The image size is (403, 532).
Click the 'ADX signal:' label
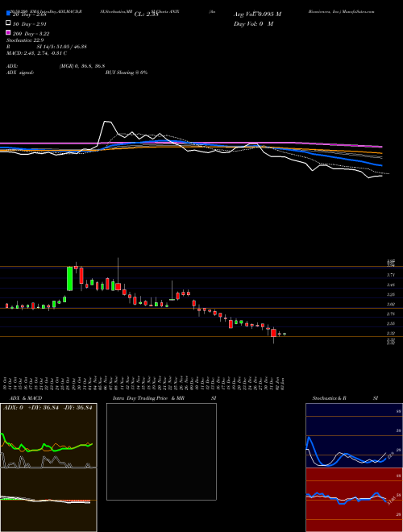[20, 73]
